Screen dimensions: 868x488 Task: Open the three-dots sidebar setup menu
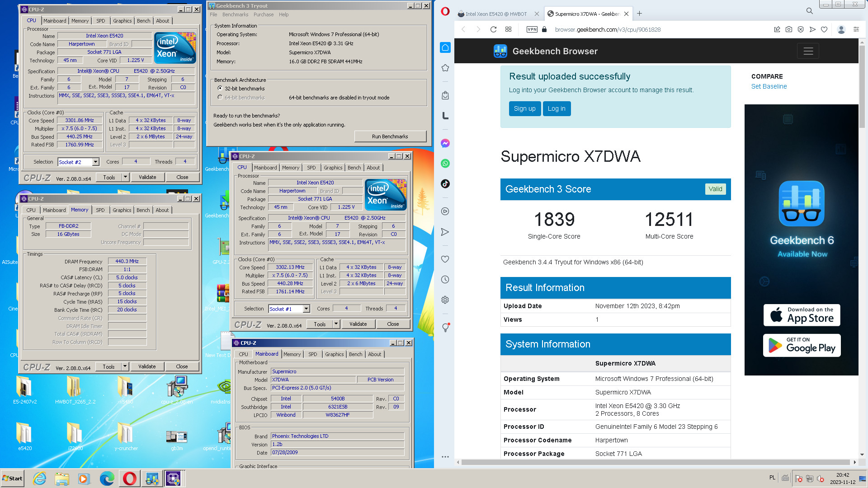[x=445, y=457]
